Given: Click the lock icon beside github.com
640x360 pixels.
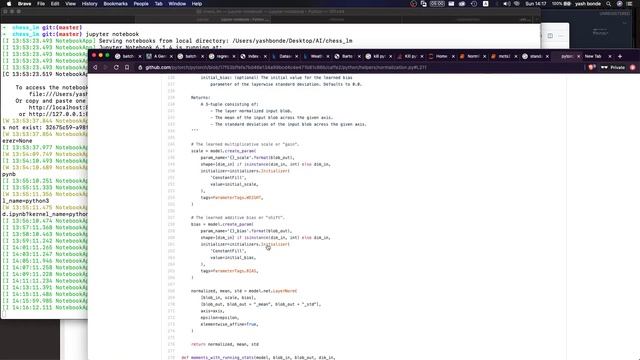Looking at the screenshot, I should click(x=140, y=67).
